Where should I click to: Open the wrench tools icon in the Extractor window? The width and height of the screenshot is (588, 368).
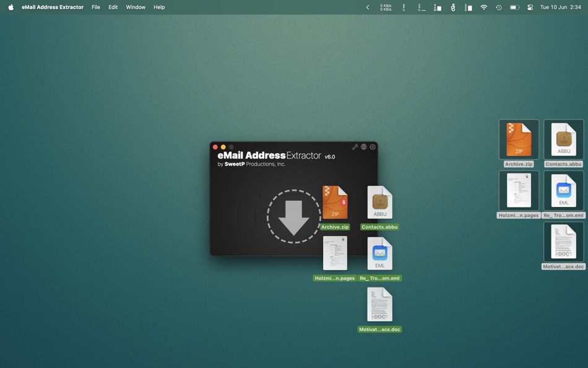(x=355, y=147)
